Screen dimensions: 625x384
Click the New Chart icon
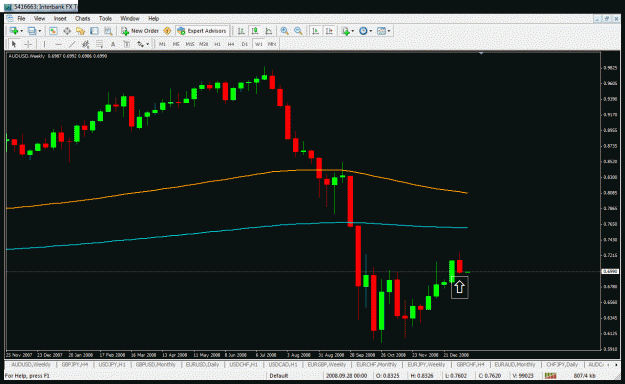click(x=14, y=31)
